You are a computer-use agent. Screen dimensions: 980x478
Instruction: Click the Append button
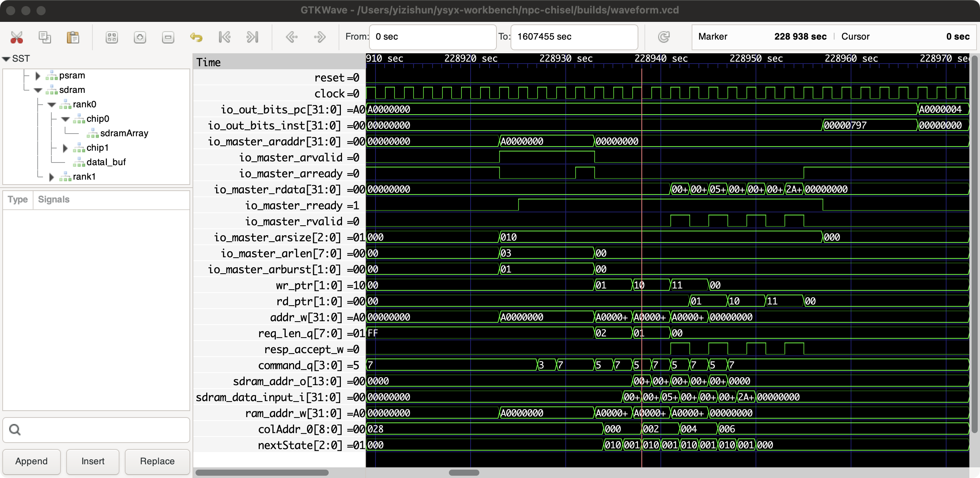point(32,461)
